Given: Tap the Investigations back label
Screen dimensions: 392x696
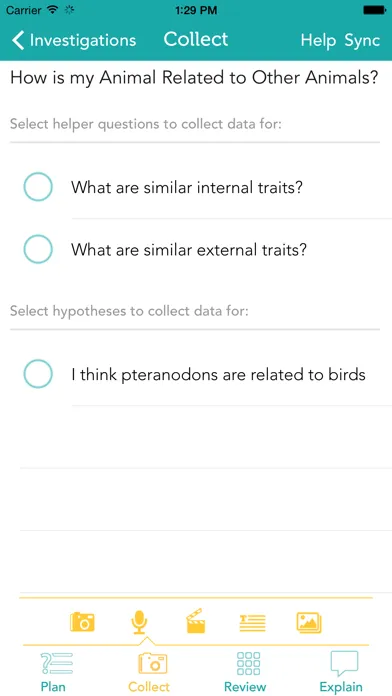Looking at the screenshot, I should (x=83, y=40).
